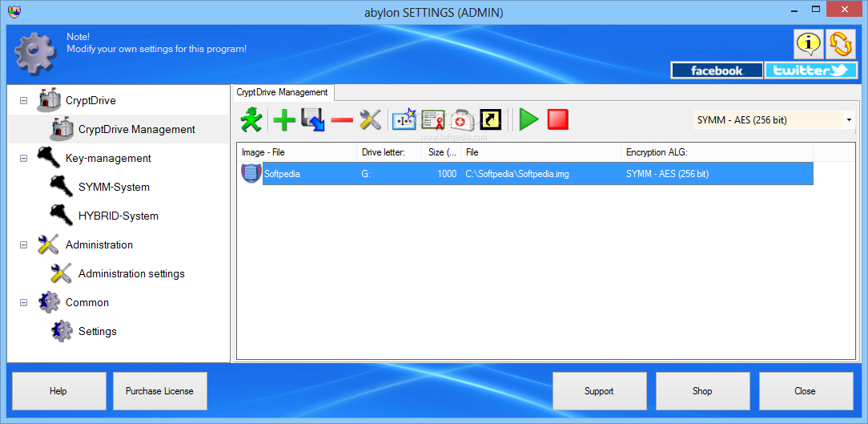
Task: Switch to the CryptDrive Management tab
Action: (283, 92)
